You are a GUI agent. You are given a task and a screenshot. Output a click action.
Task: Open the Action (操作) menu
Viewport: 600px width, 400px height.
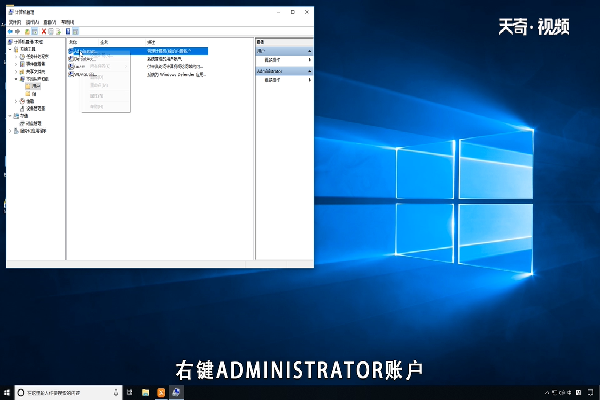pos(33,22)
